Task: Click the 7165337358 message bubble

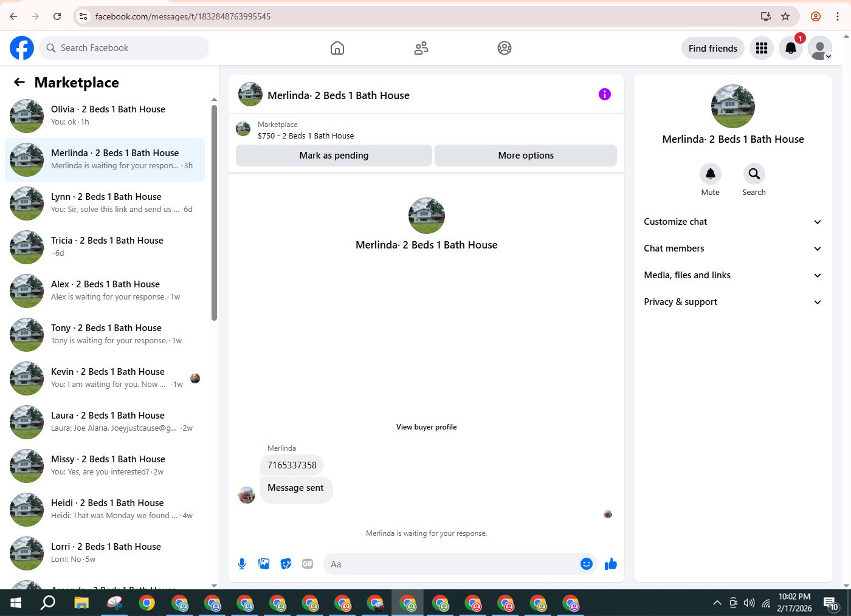Action: 292,465
